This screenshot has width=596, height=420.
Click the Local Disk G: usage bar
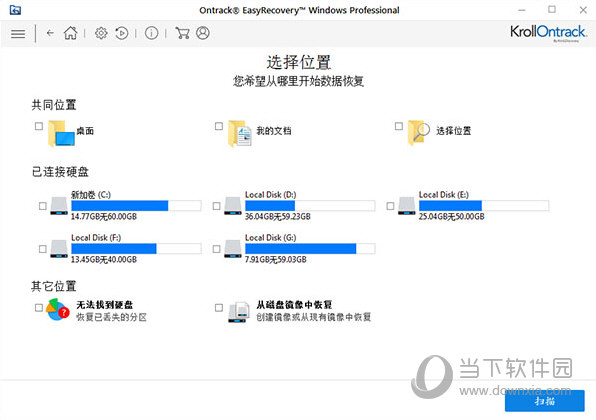click(x=310, y=249)
